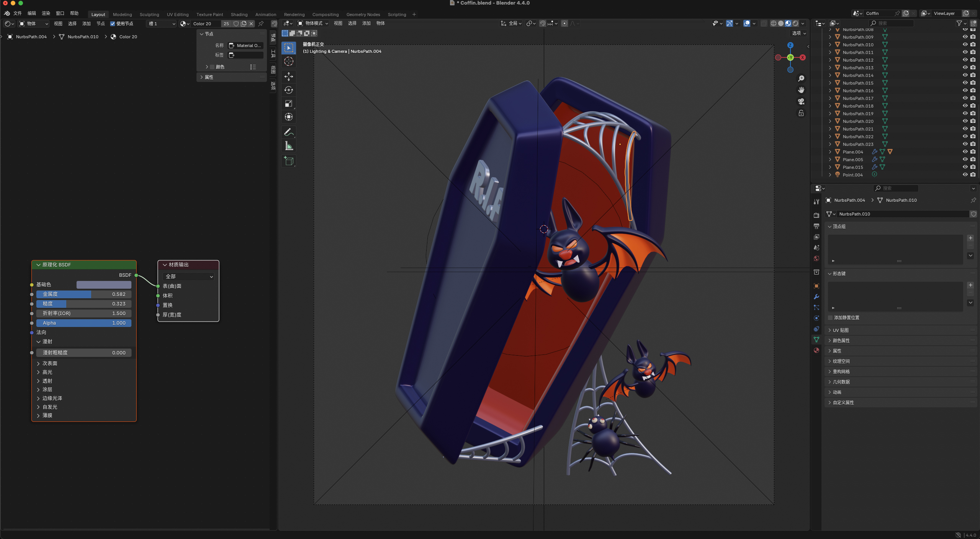Toggle the 使用节点 checkbox
Screen dimensions: 980x539
click(113, 24)
